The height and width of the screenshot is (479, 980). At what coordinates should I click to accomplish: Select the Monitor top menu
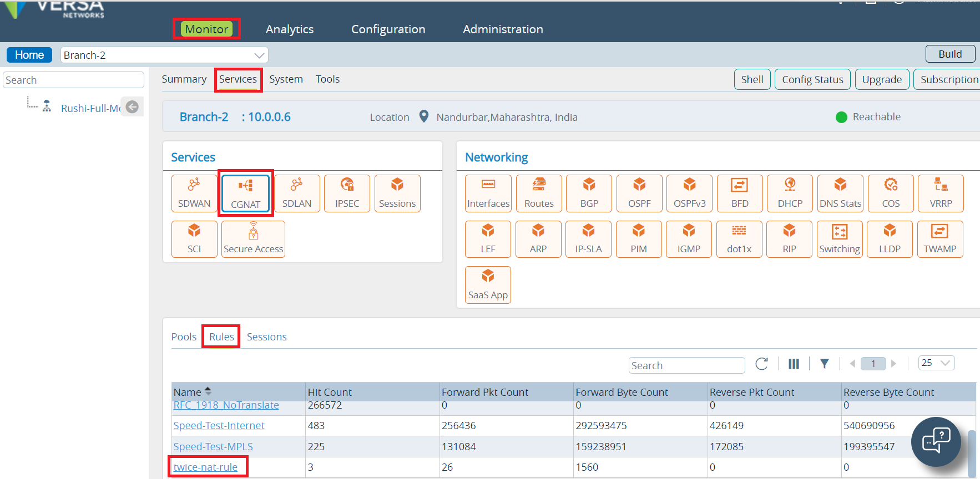(x=206, y=29)
